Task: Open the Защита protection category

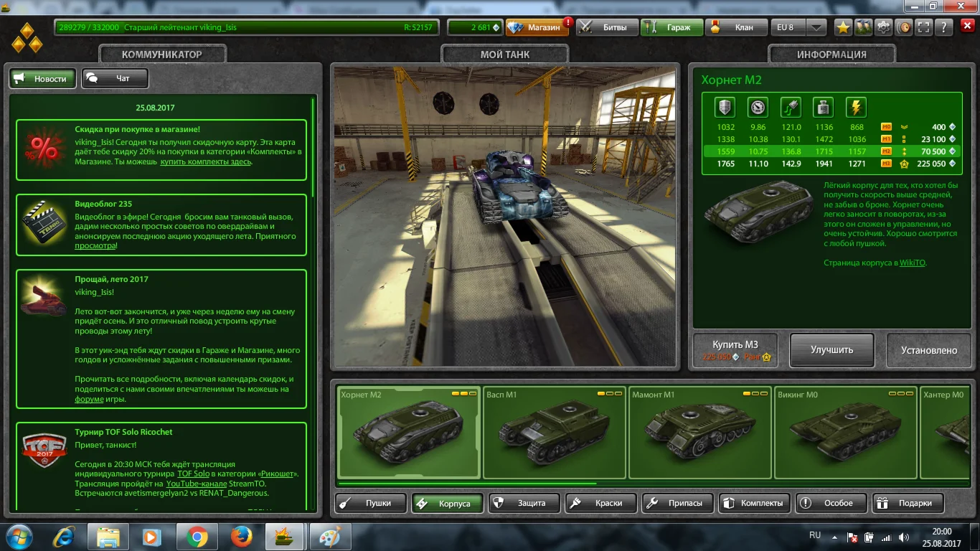Action: pos(523,503)
